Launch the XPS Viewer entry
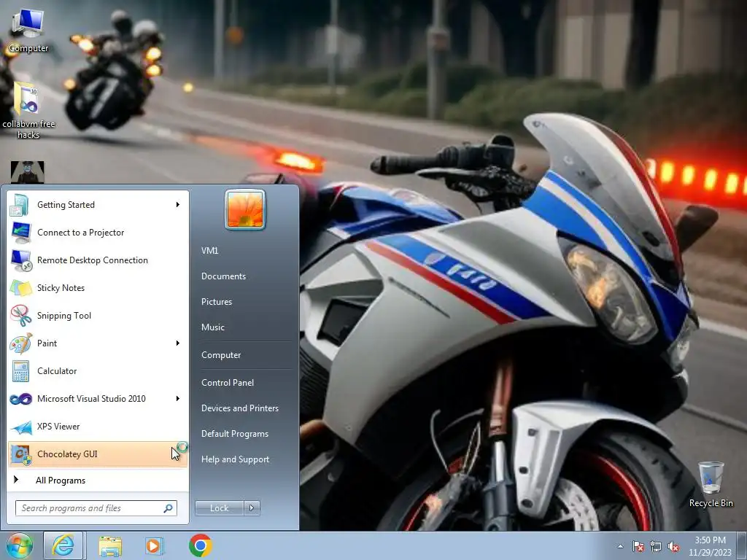Image resolution: width=747 pixels, height=560 pixels. 98,426
